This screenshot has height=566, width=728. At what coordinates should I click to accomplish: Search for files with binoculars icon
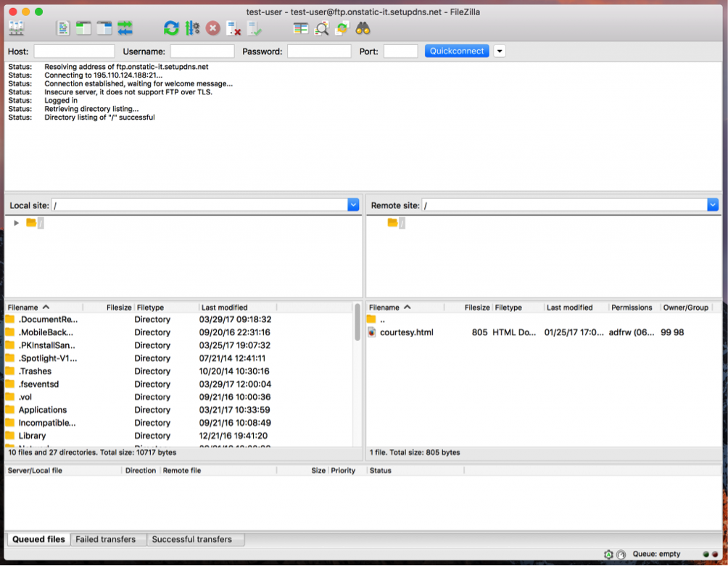point(363,28)
